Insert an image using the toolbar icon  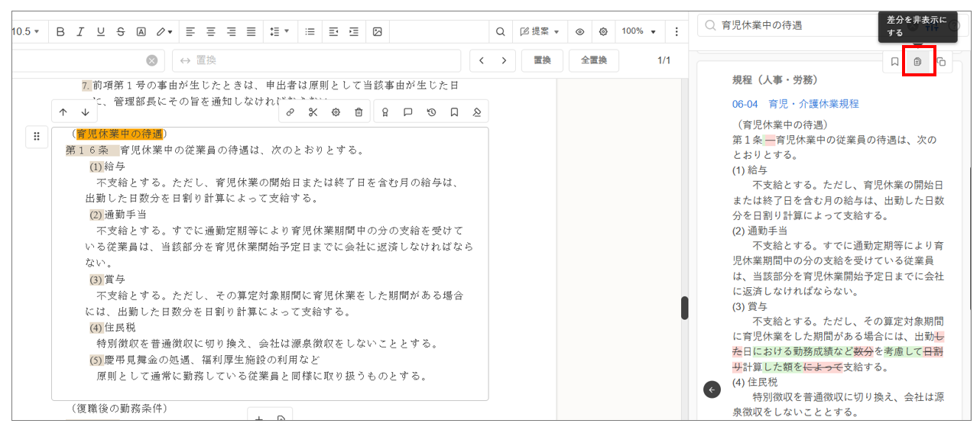point(377,32)
